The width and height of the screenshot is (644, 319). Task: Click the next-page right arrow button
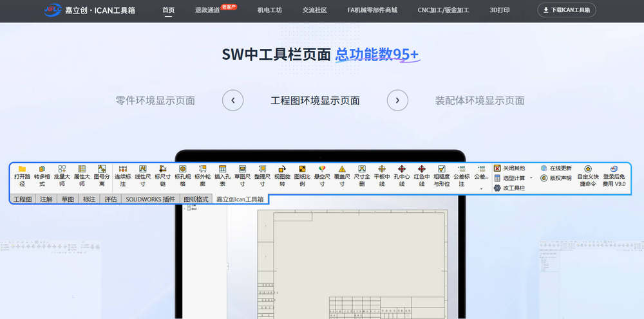point(397,100)
